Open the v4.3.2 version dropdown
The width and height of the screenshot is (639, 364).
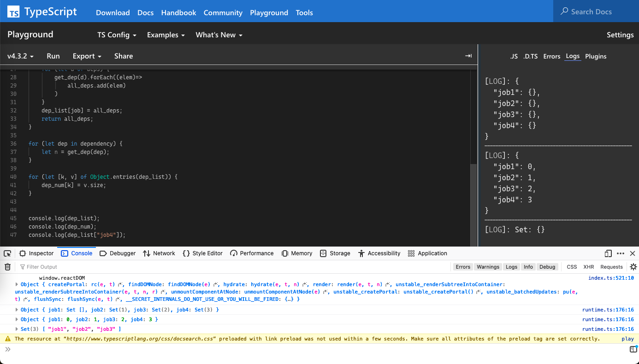20,56
